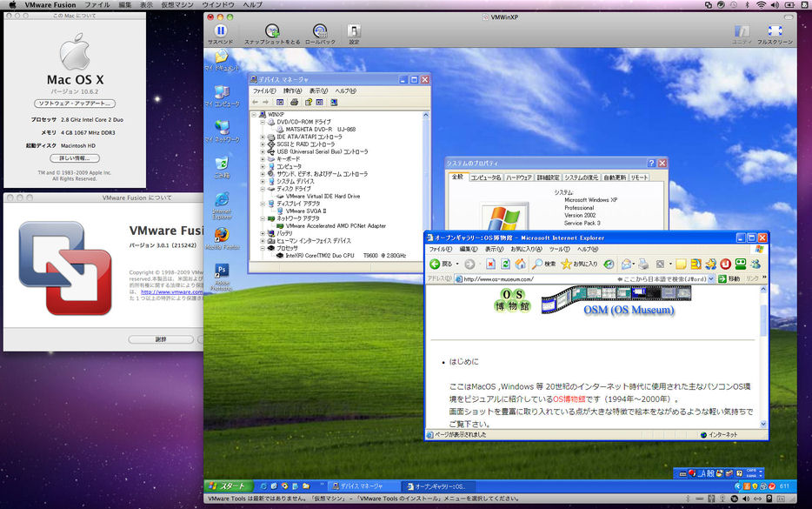The image size is (812, 509).
Task: Switch to the Hardware tab in System Properties
Action: click(519, 177)
